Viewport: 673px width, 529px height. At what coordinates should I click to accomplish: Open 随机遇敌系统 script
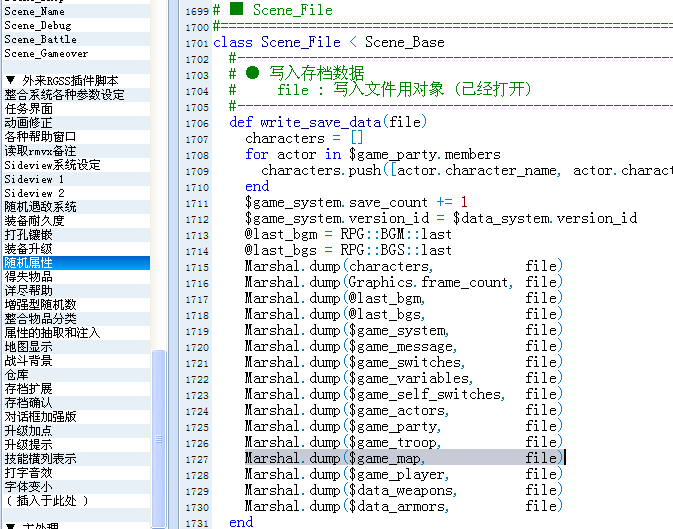(76, 207)
